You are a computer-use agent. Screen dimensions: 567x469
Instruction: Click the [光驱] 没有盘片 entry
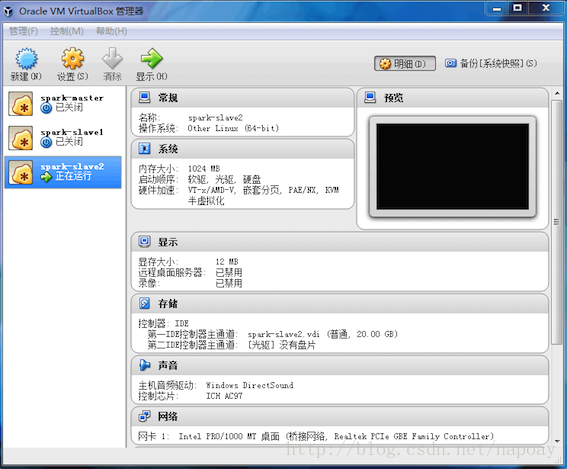click(x=281, y=345)
